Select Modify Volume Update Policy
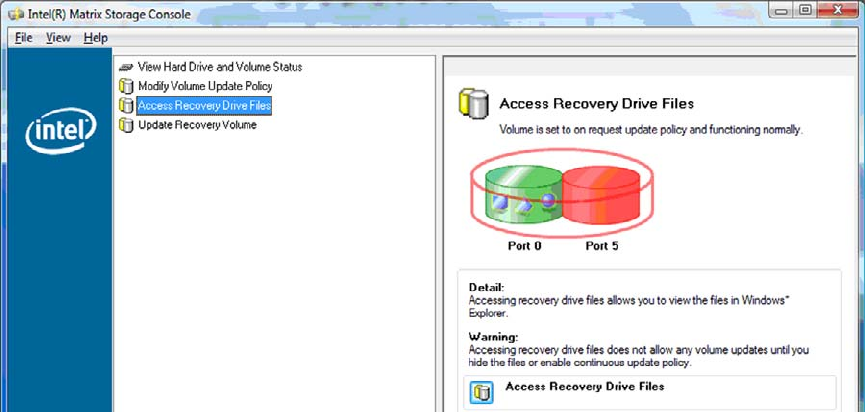This screenshot has width=865, height=412. point(205,86)
